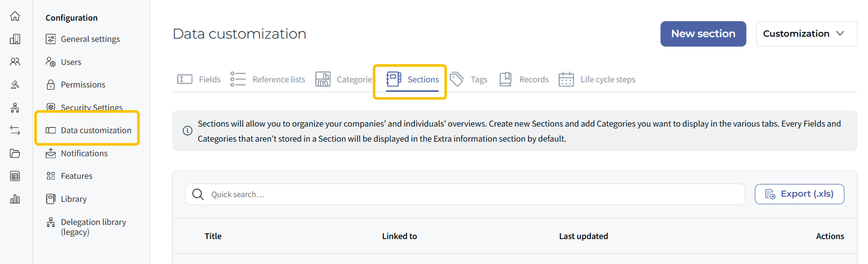Open the folder icon in left rail
Viewport: 868px width, 264px height.
tap(15, 153)
